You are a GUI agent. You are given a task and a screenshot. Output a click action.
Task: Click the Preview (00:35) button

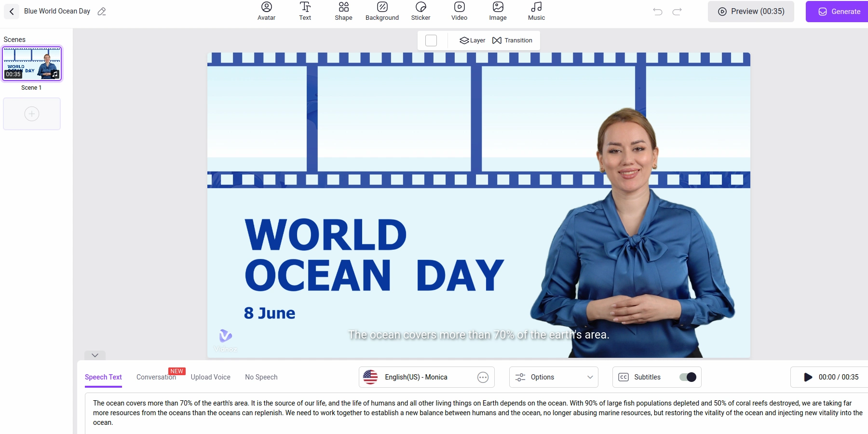[x=751, y=12]
